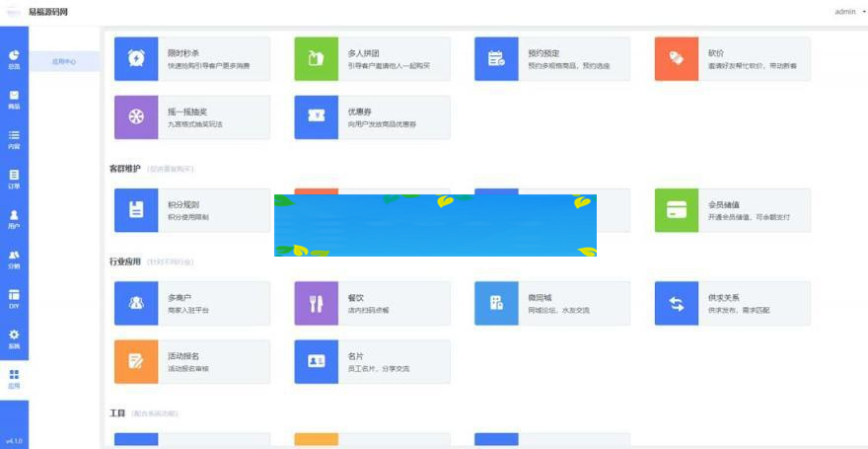
Task: Open the 名片 business card icon
Action: 316,361
